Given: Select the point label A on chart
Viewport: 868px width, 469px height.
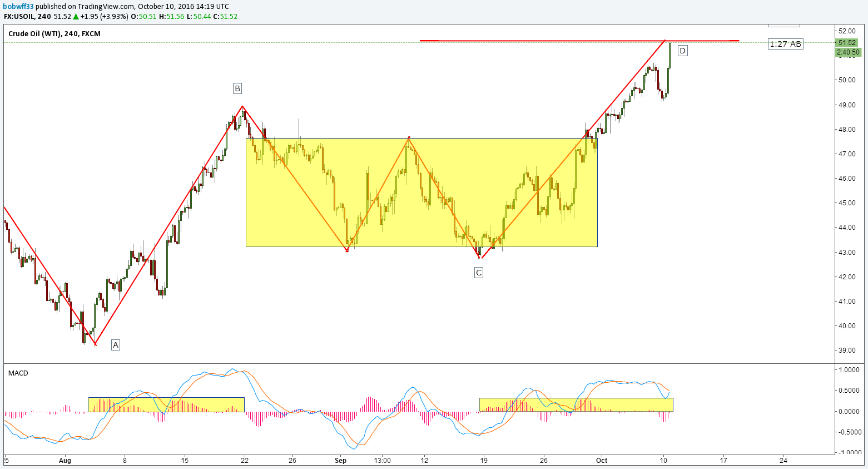Looking at the screenshot, I should coord(116,345).
